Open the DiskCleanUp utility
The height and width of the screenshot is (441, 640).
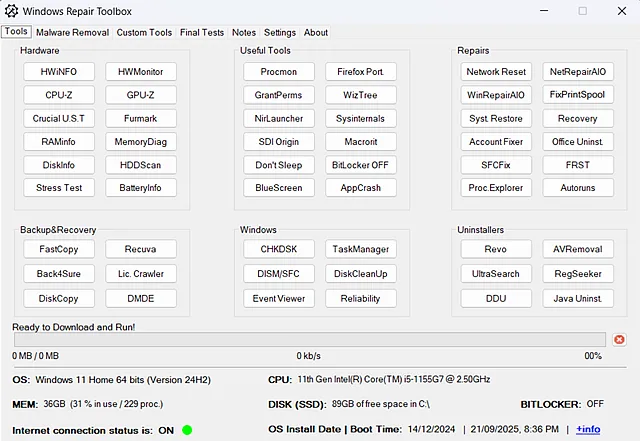tap(360, 273)
